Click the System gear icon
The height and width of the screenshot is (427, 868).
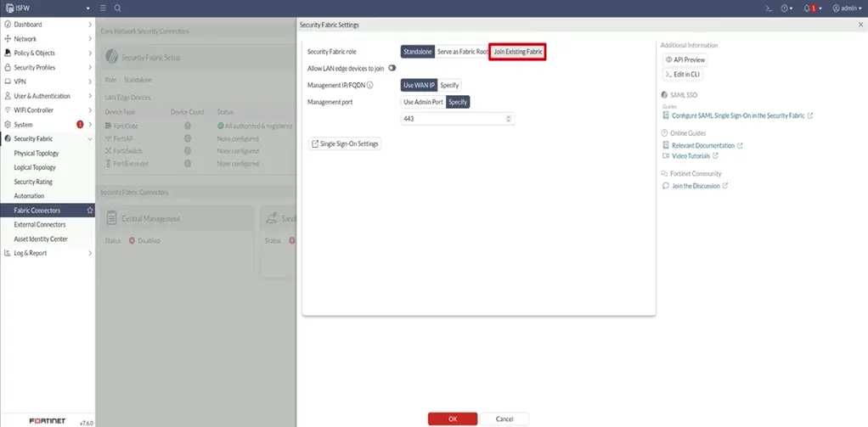pos(8,125)
